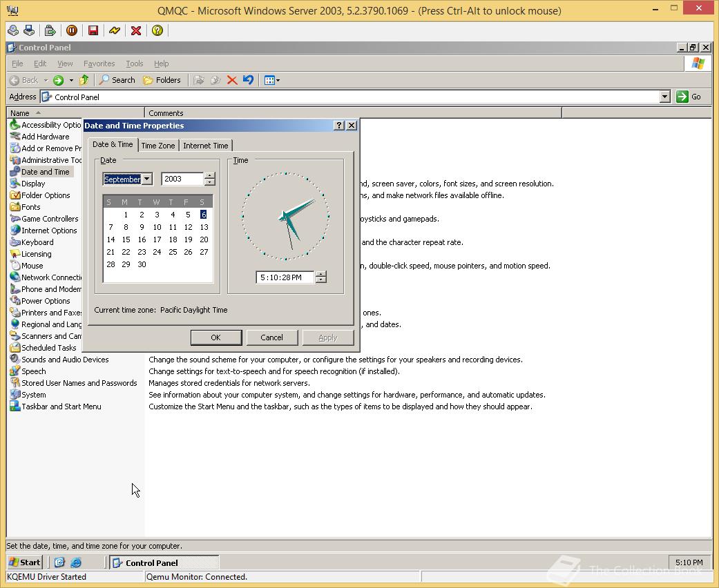Open the Edit menu
The width and height of the screenshot is (719, 588).
tap(40, 63)
